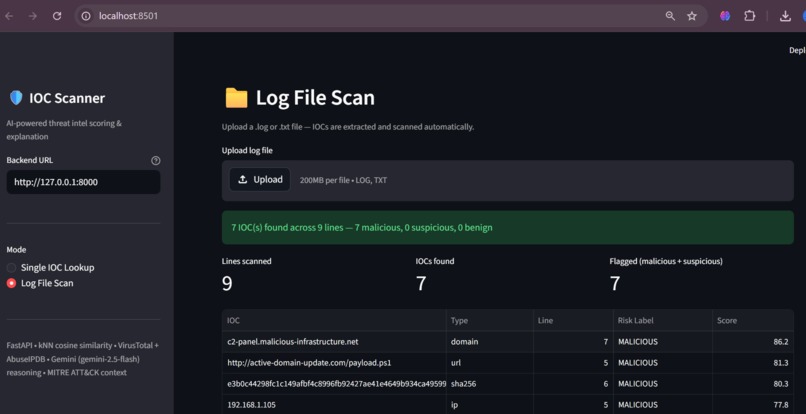Image resolution: width=806 pixels, height=414 pixels.
Task: Click the e3b0c44298fc1c149 sha256 hash cell
Action: (334, 384)
